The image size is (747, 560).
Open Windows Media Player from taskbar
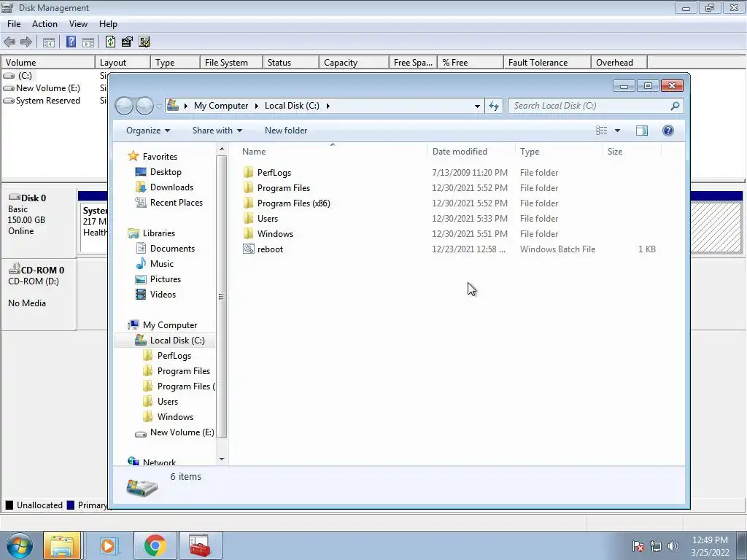pyautogui.click(x=109, y=545)
